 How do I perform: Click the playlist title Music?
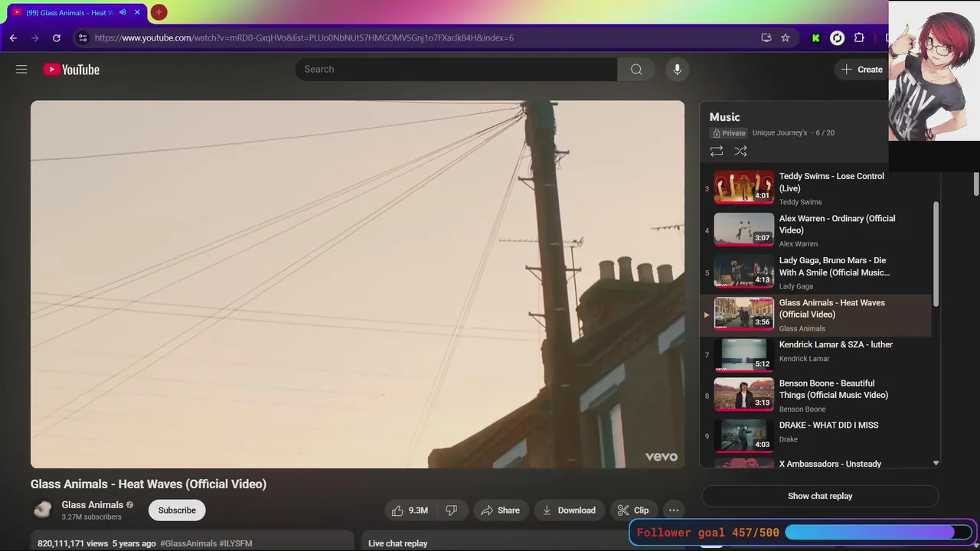[724, 117]
